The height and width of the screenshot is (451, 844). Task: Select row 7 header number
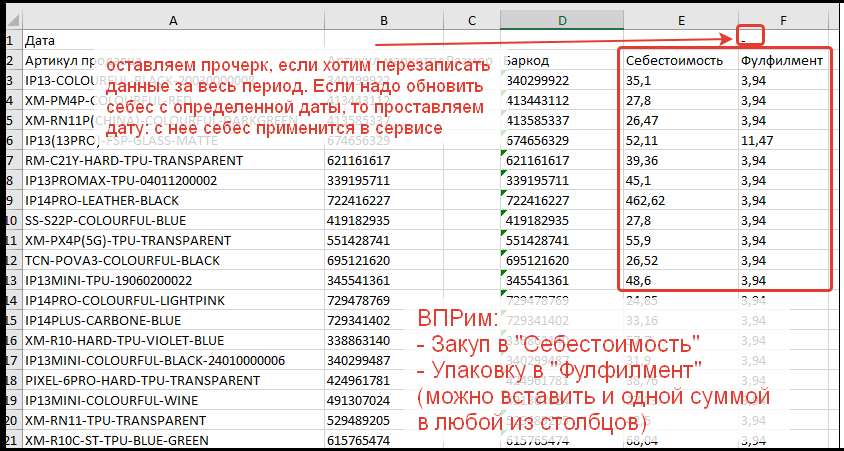click(12, 160)
